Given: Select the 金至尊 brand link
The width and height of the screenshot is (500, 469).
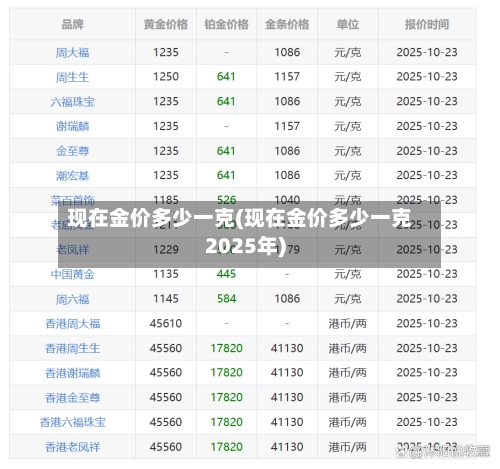Looking at the screenshot, I should click(x=72, y=151).
